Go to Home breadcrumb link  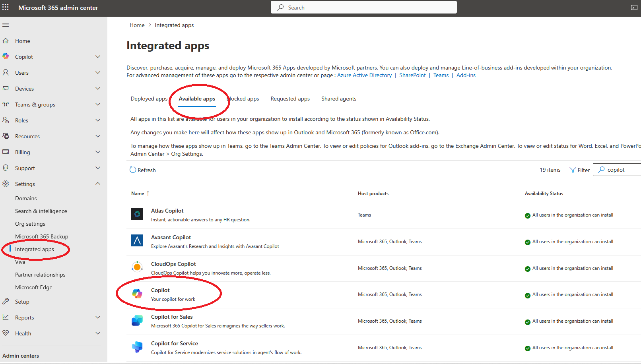click(x=137, y=25)
